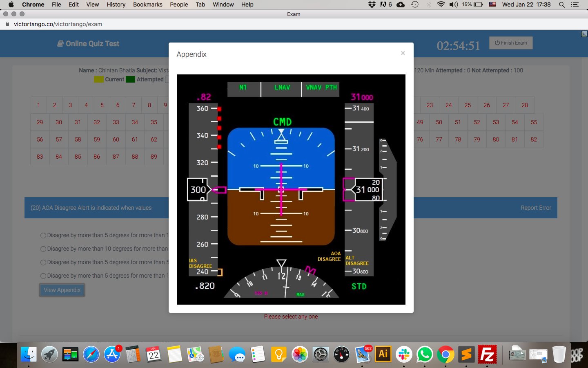The width and height of the screenshot is (588, 368).
Task: Open the History menu in the menu bar
Action: pos(116,4)
